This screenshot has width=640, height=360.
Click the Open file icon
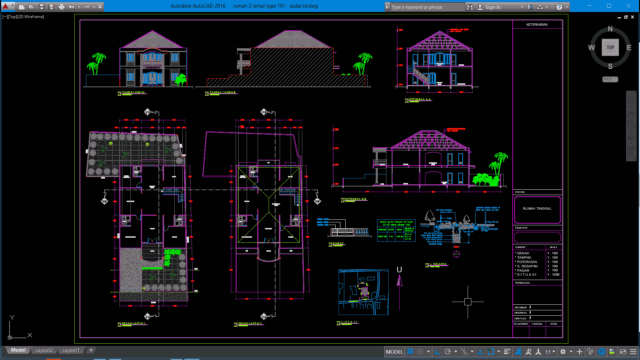pos(31,7)
